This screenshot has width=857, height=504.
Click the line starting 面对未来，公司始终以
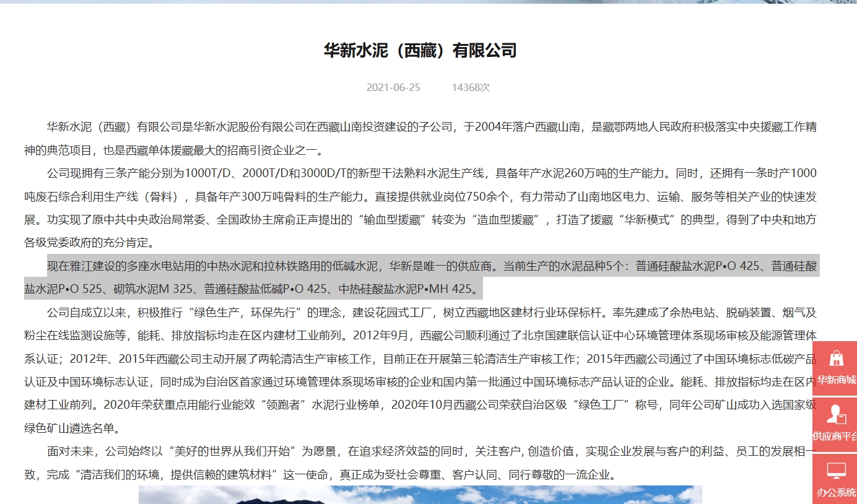tap(432, 451)
